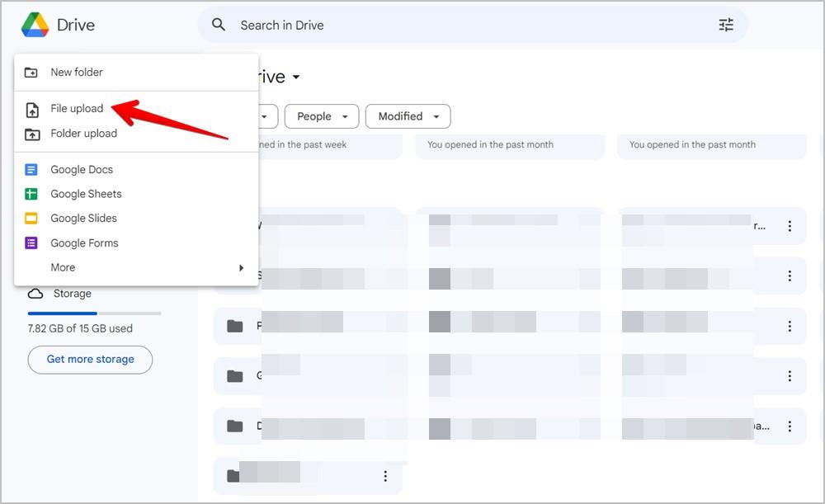Choose File upload from menu
This screenshot has width=825, height=504.
(136, 109)
